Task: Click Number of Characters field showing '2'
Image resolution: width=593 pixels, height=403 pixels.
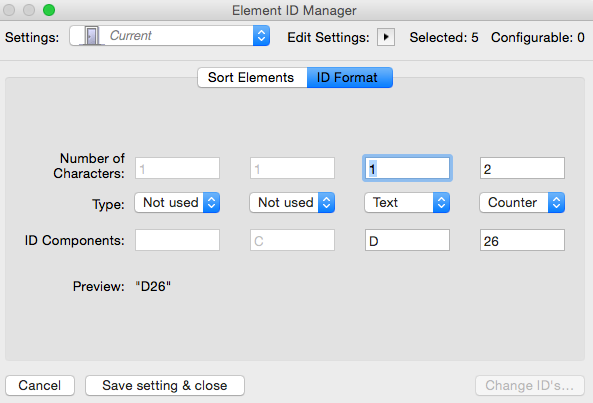Action: [x=522, y=168]
